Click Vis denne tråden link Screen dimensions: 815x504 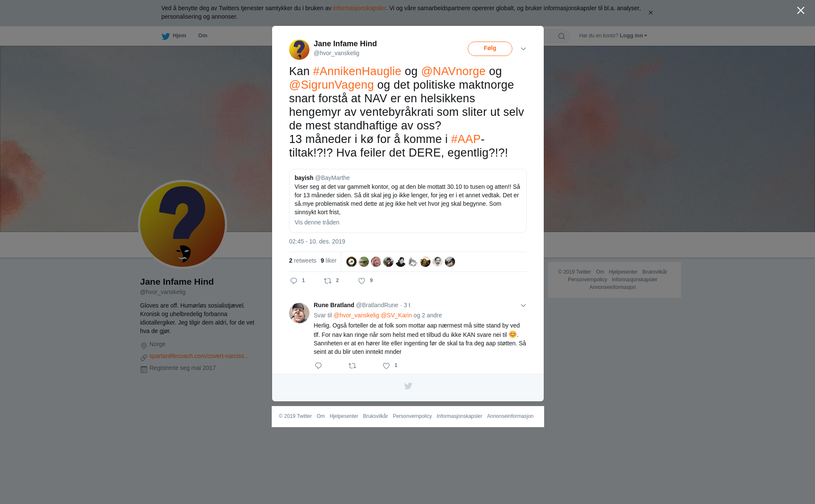pos(317,222)
